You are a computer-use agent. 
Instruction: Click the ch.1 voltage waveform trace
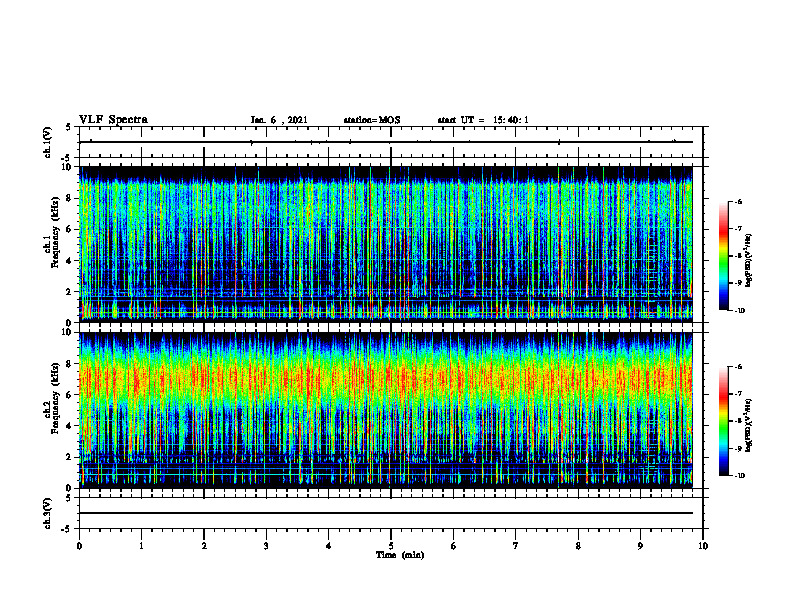point(386,142)
